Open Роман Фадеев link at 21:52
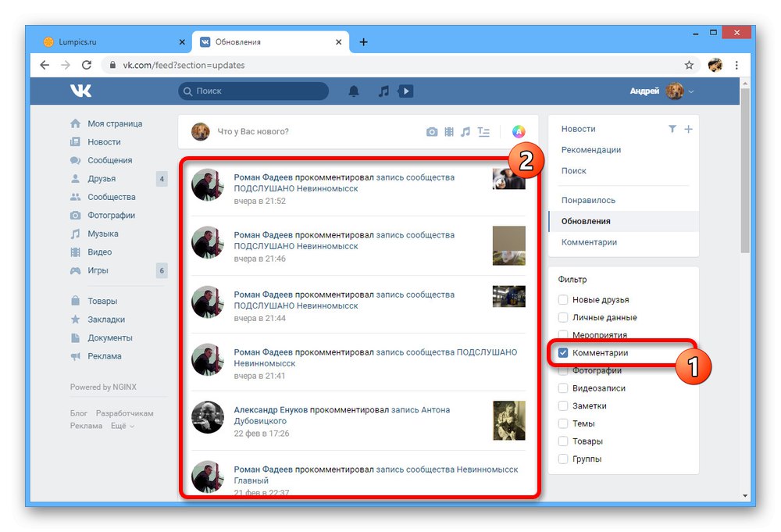The height and width of the screenshot is (532, 781). [x=263, y=177]
